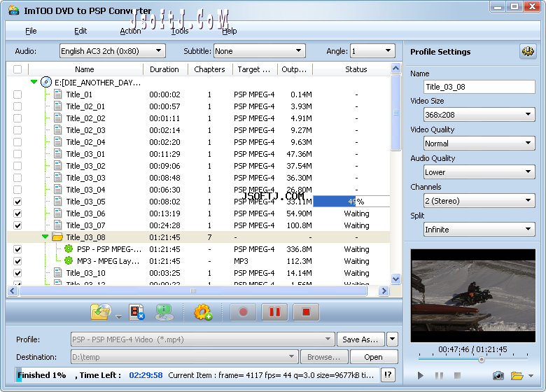Open the snapshot folder icon
Viewport: 546px width, 392px height.
pos(517,376)
